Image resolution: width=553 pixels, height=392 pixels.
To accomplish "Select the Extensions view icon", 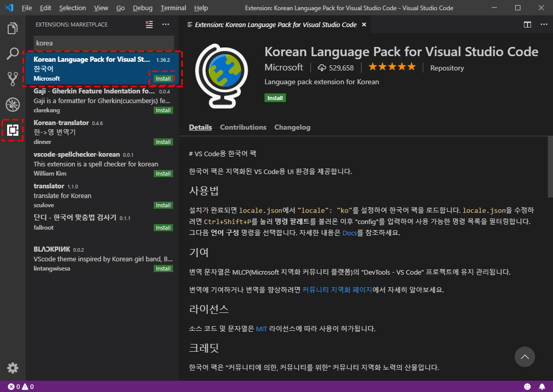I will [13, 130].
